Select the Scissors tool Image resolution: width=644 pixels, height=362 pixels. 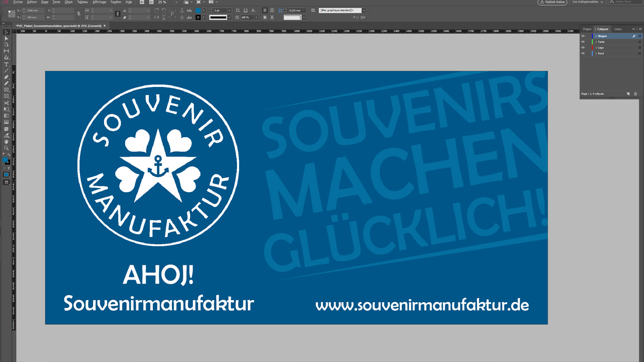pyautogui.click(x=7, y=103)
